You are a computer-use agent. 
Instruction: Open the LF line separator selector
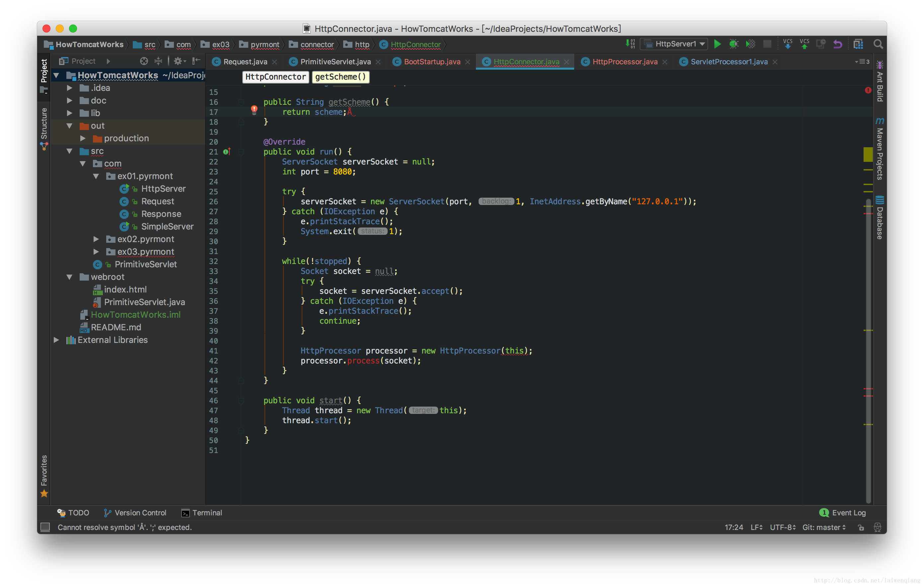click(756, 527)
